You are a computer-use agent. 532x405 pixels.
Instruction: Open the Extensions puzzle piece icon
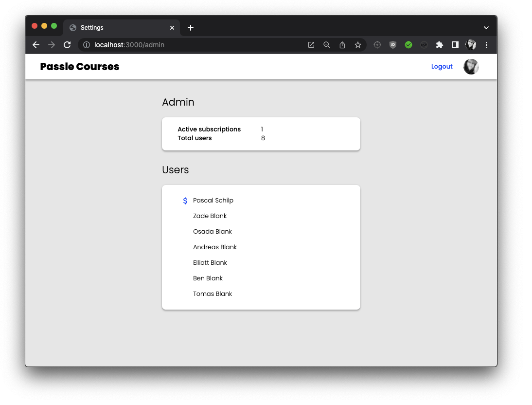[x=440, y=45]
